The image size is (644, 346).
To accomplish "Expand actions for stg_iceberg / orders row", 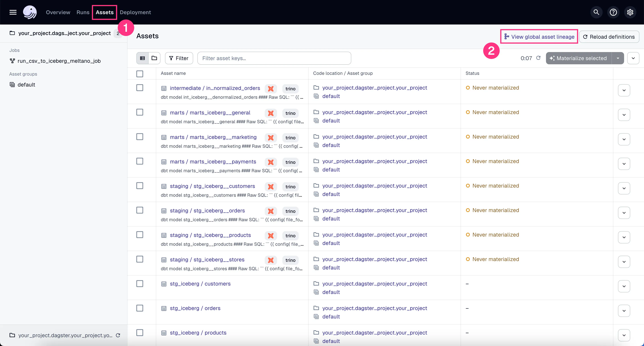I will coord(624,311).
